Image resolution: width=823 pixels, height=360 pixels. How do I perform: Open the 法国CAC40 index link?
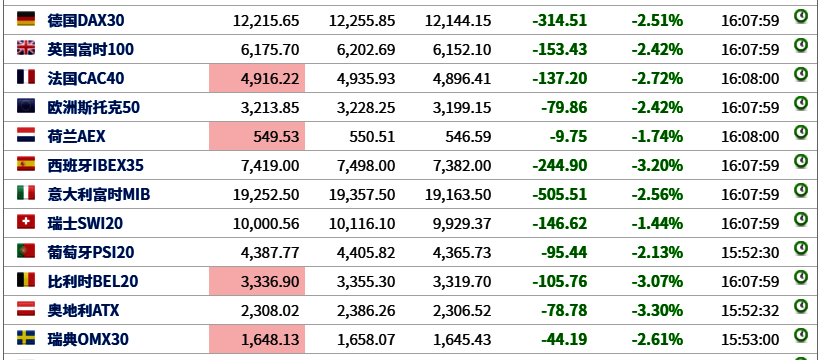86,79
